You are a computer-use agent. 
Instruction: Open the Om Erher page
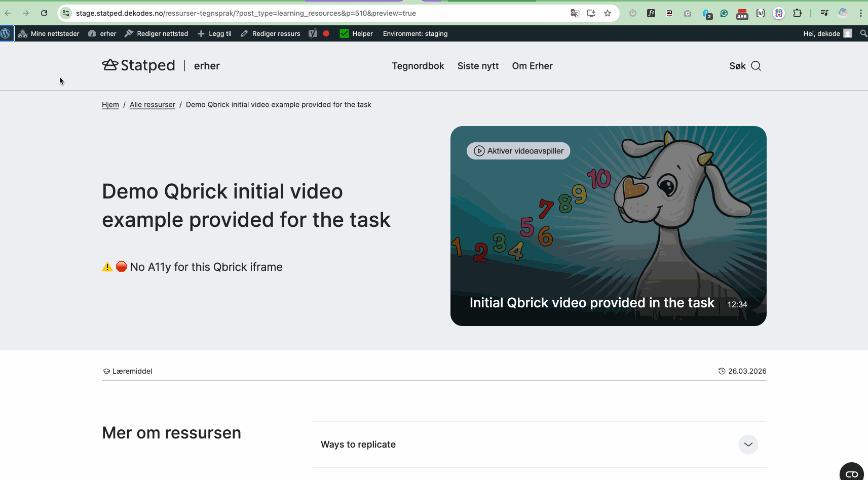(532, 66)
